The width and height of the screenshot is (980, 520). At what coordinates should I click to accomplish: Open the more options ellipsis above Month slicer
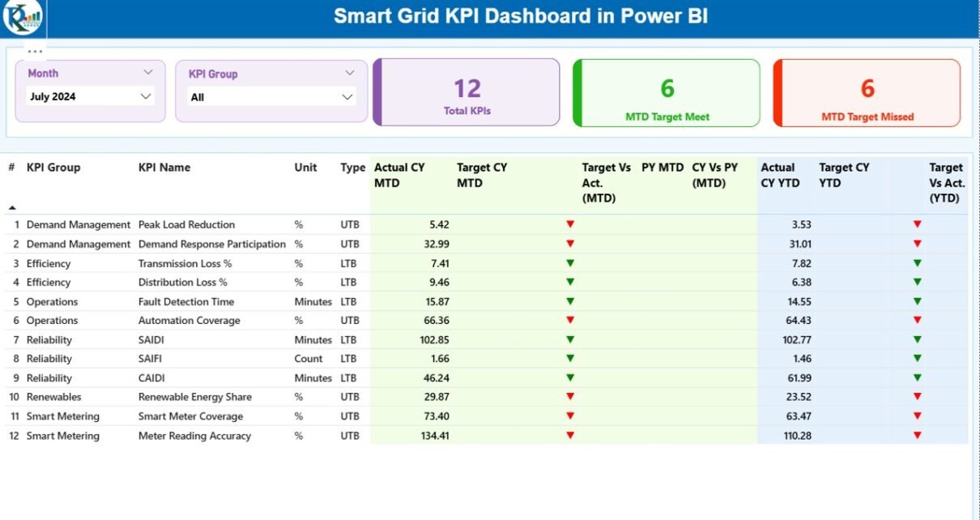coord(35,51)
